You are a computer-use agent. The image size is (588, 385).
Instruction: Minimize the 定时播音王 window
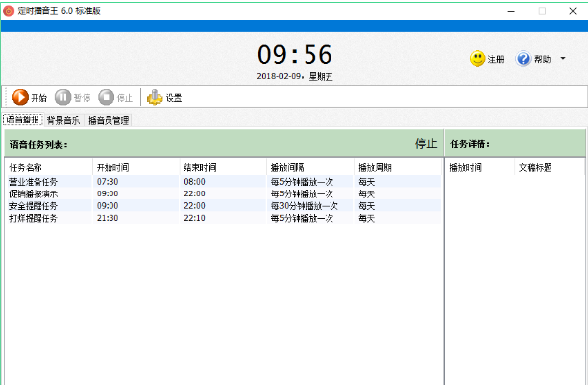coord(511,11)
